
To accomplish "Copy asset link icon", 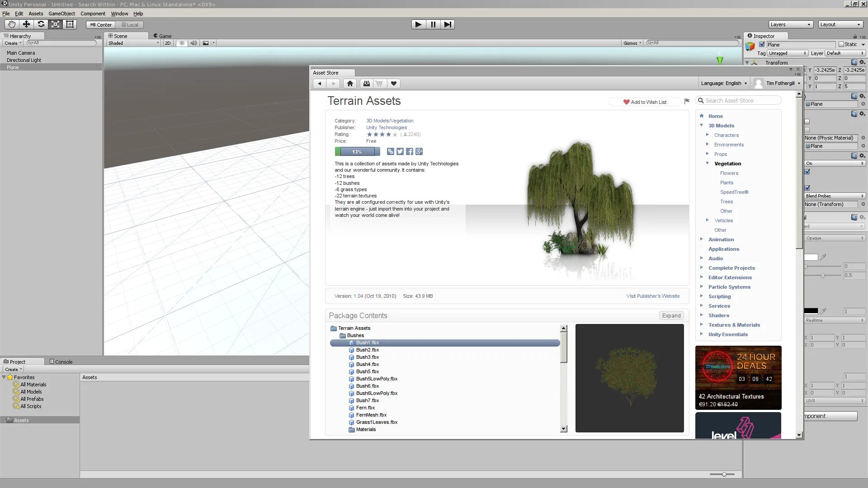I will tap(391, 151).
